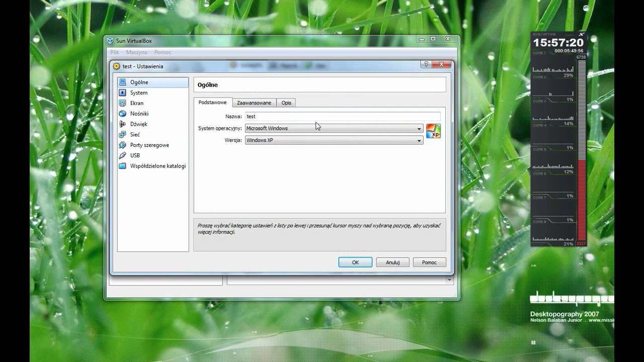Click the Sun VirtualBox cube title icon

click(110, 40)
